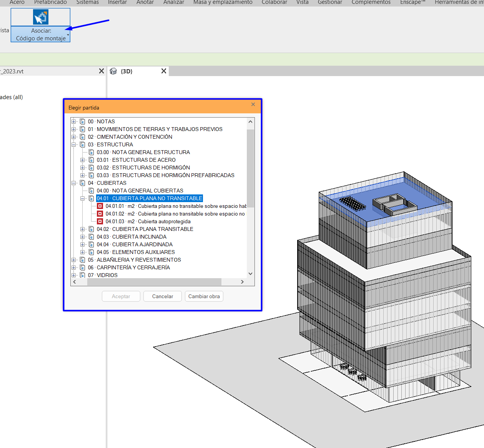Open the Enscape ribbon tab

(412, 2)
